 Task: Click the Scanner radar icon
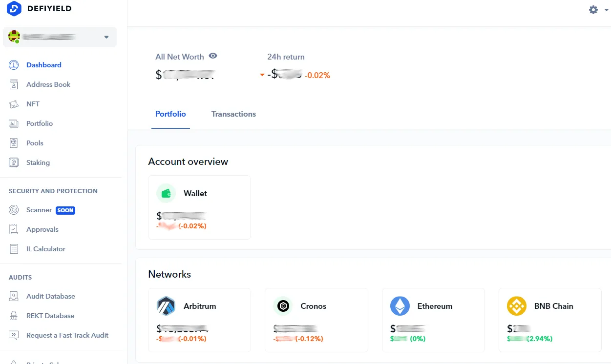(x=14, y=210)
